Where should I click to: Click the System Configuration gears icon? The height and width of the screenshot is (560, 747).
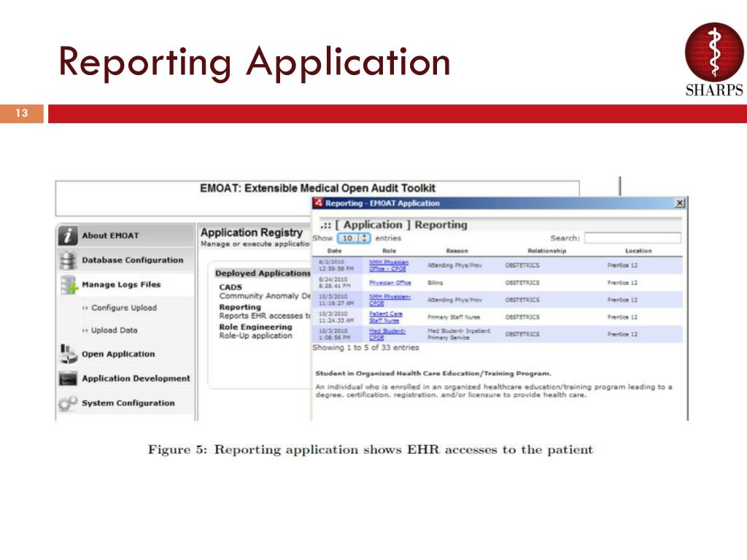68,403
